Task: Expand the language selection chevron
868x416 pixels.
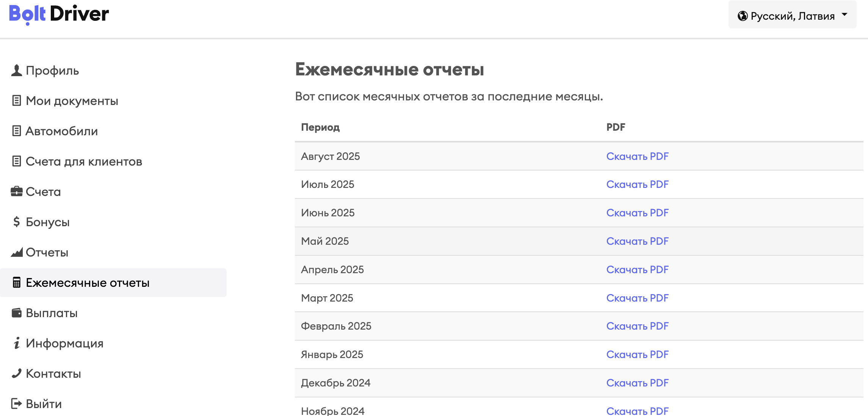Action: (x=844, y=15)
